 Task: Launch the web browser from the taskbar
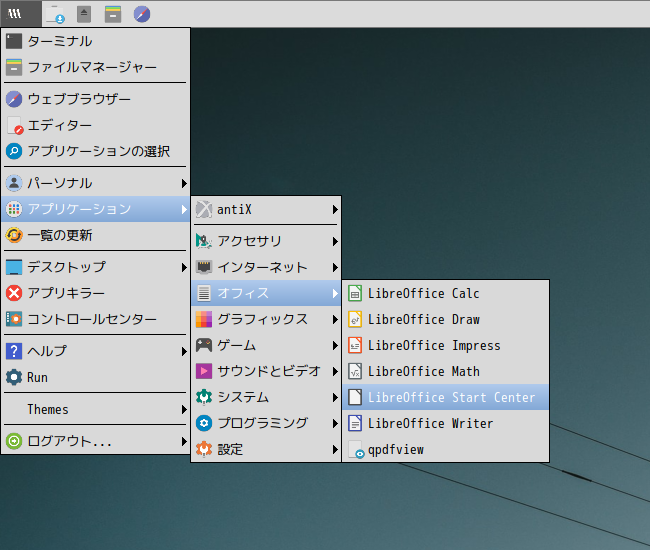pos(142,15)
